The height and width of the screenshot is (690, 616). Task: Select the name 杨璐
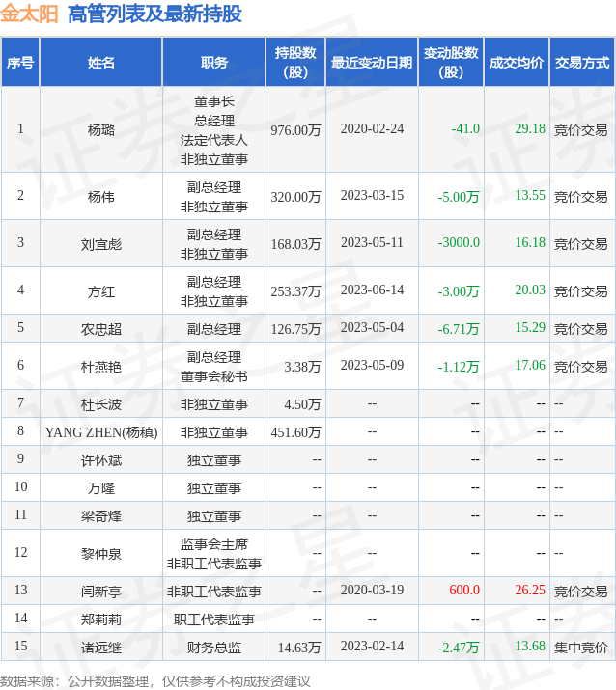click(x=100, y=130)
